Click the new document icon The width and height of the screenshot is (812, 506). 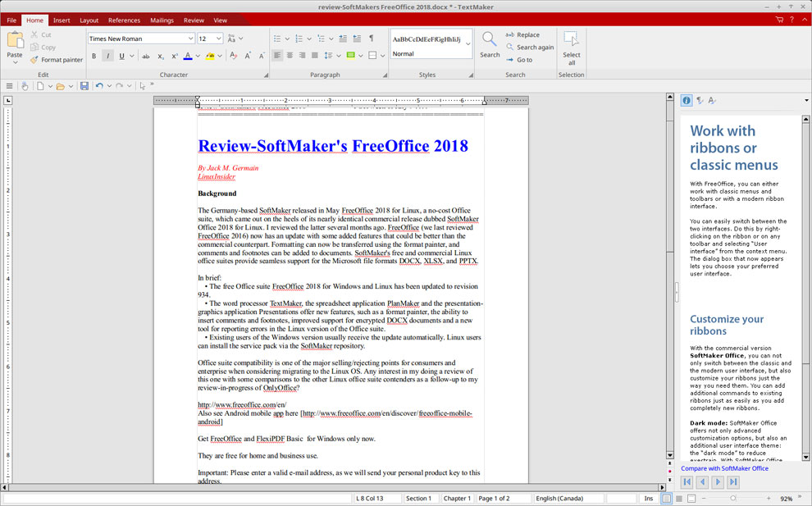coord(40,86)
